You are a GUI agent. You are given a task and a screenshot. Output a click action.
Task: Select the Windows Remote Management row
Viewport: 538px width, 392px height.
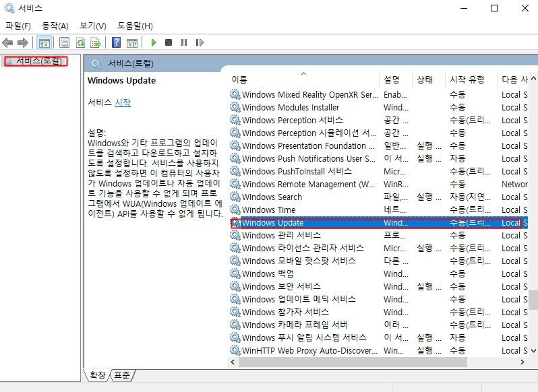point(378,185)
